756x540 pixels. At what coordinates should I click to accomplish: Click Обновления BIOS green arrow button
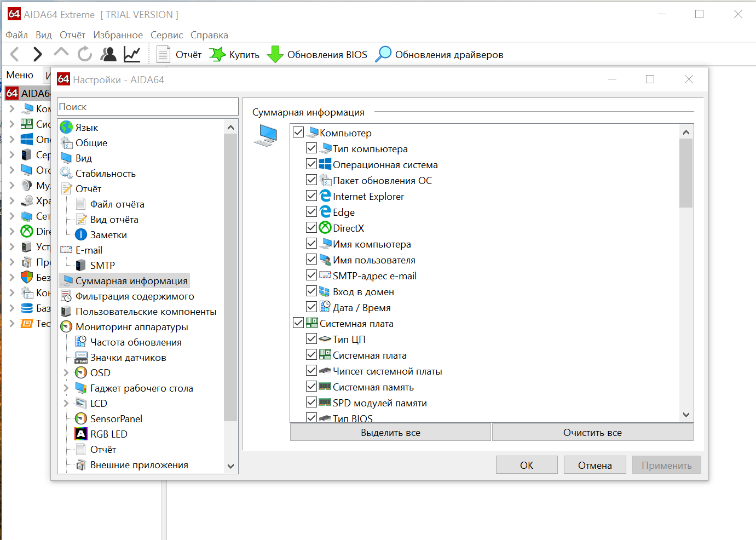(317, 54)
